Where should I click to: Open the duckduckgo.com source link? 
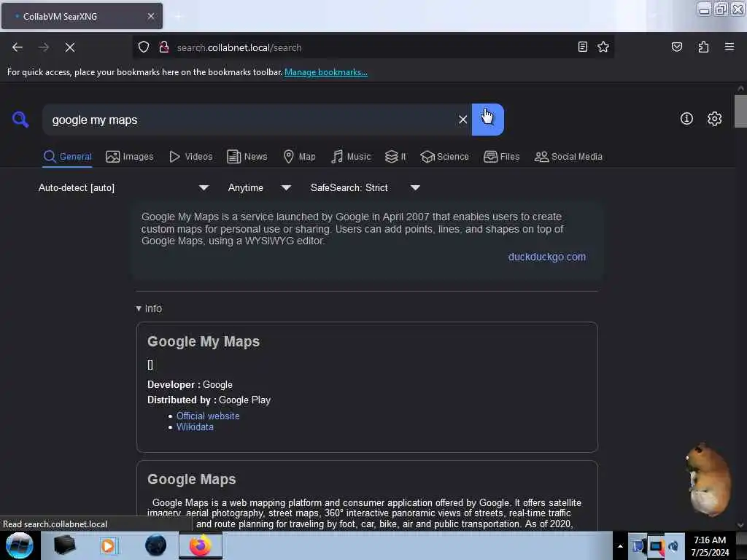547,257
